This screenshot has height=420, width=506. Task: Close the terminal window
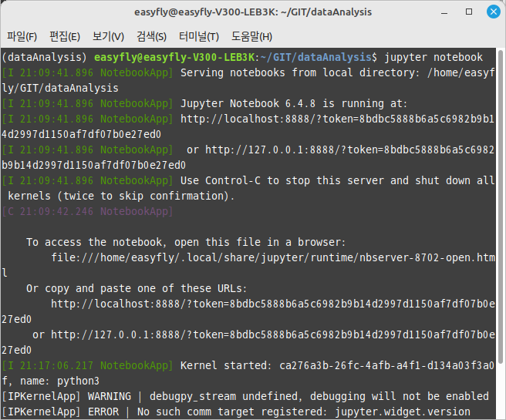(x=494, y=12)
